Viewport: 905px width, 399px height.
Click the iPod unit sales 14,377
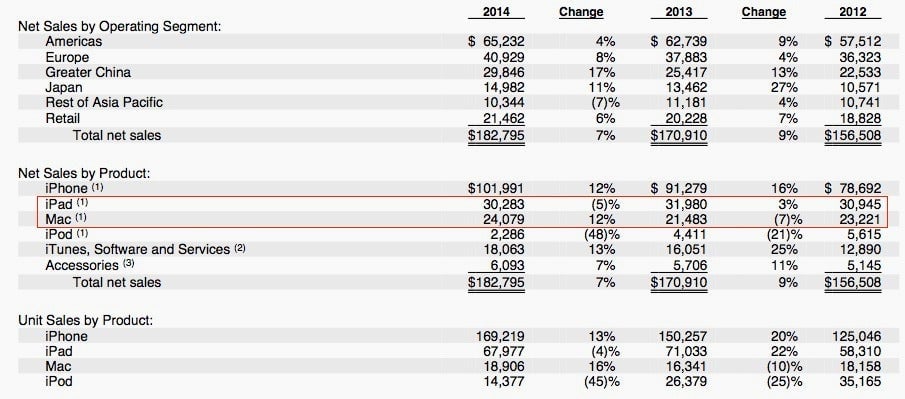(x=503, y=382)
